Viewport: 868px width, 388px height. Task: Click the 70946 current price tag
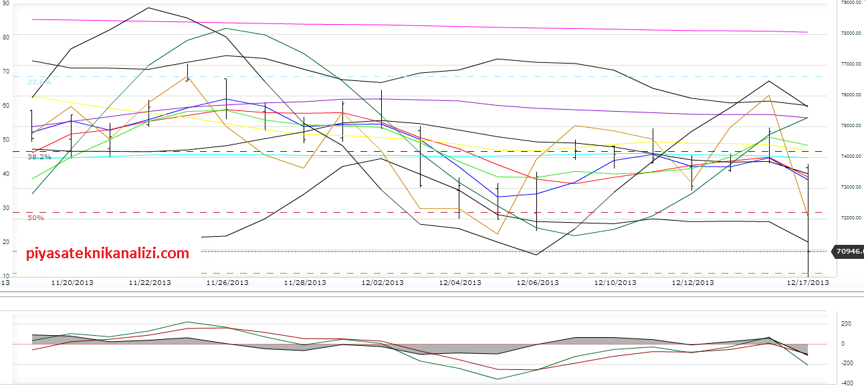coord(848,252)
